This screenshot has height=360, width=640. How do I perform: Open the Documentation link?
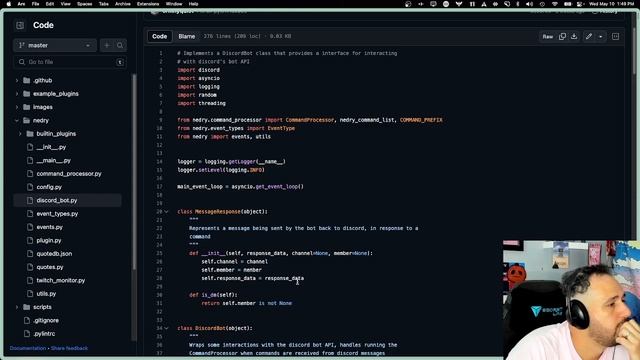pos(28,348)
